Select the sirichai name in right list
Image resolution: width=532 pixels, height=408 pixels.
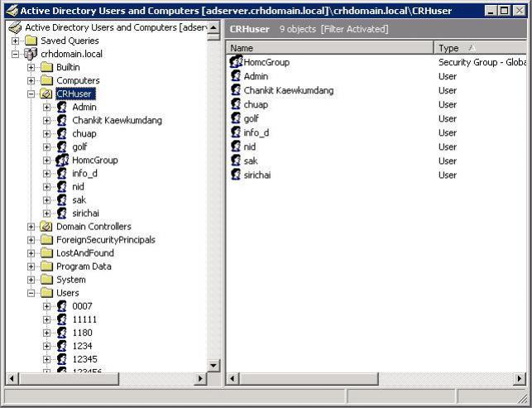coord(257,175)
